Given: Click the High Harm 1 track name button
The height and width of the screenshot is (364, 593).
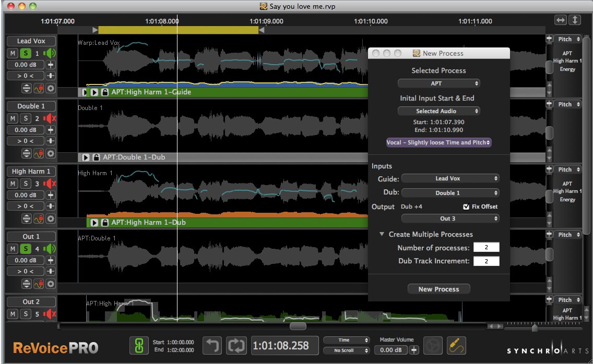Looking at the screenshot, I should click(31, 171).
